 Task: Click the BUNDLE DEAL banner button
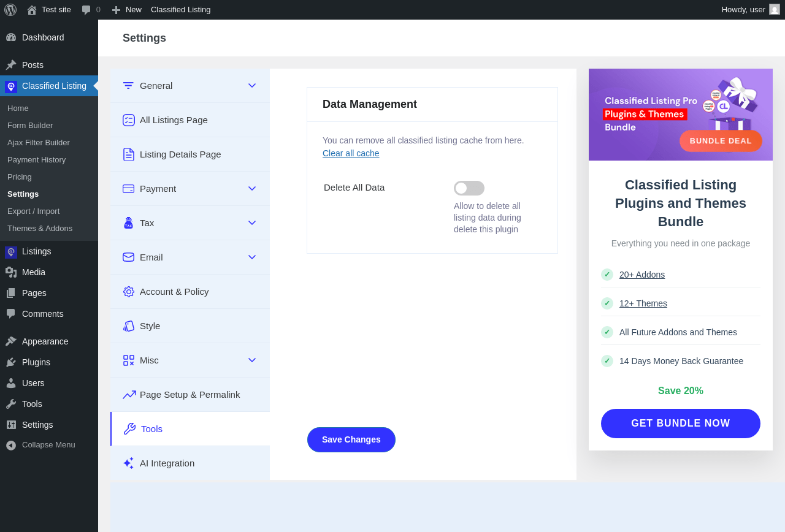click(721, 141)
